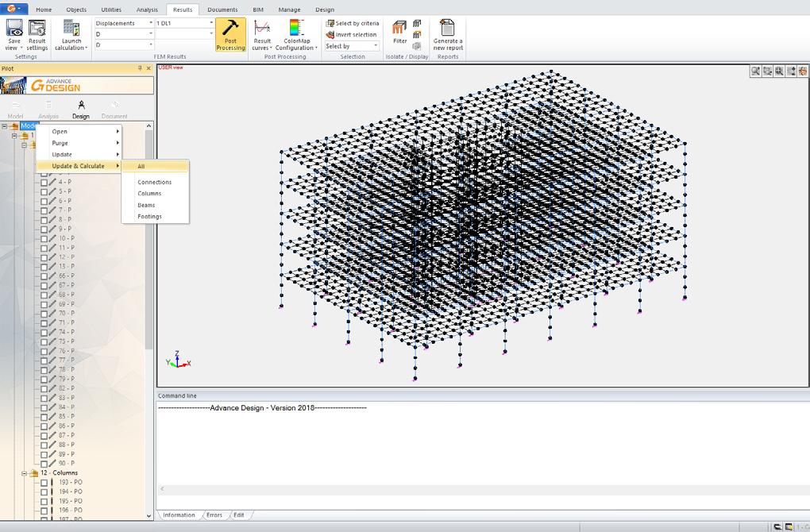Switch Pilot to Design mode
The height and width of the screenshot is (532, 810).
(80, 110)
